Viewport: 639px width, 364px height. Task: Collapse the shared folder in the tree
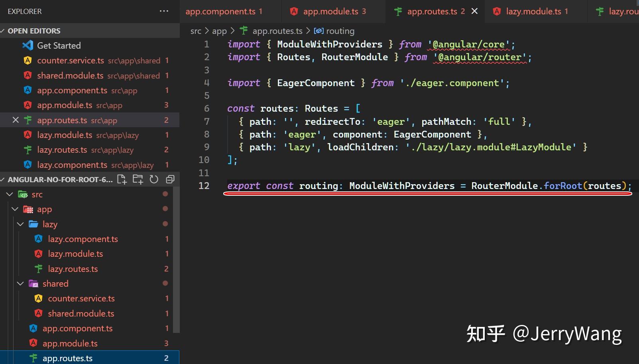[x=20, y=283]
